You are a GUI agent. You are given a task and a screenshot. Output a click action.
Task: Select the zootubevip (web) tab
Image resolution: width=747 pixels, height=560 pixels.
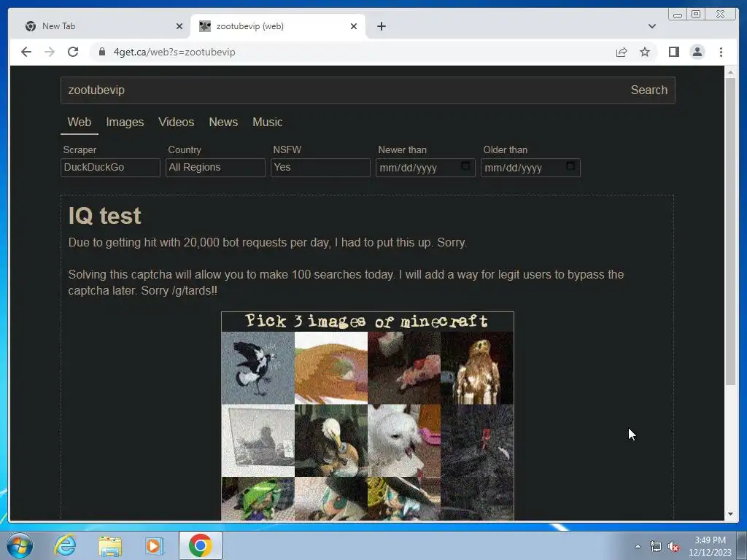pos(278,26)
